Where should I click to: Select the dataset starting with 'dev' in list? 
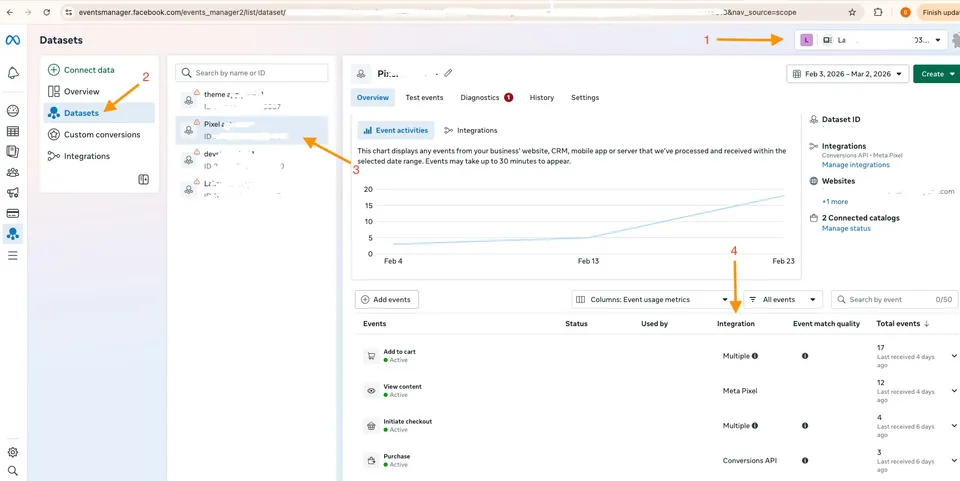pos(252,159)
